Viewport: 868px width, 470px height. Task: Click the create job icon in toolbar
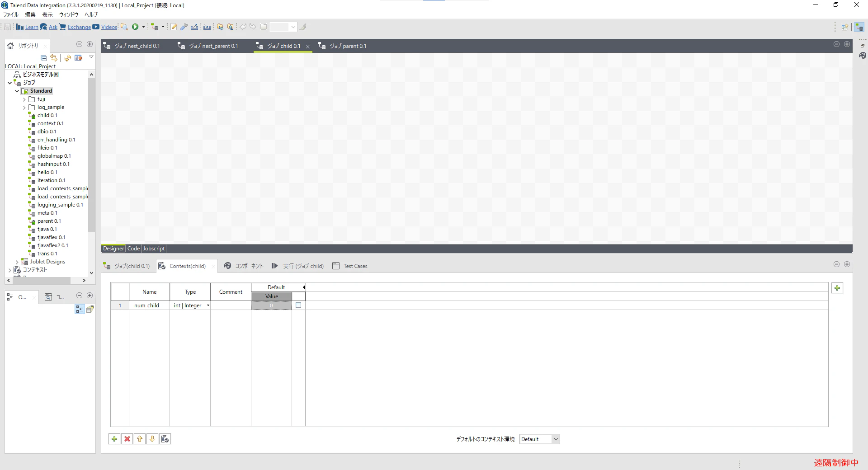[155, 27]
